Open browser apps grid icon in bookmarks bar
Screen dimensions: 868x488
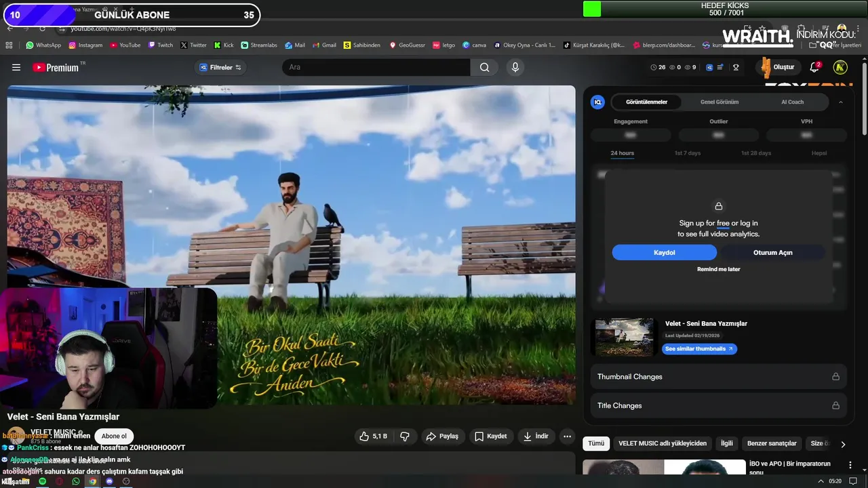pos(9,45)
